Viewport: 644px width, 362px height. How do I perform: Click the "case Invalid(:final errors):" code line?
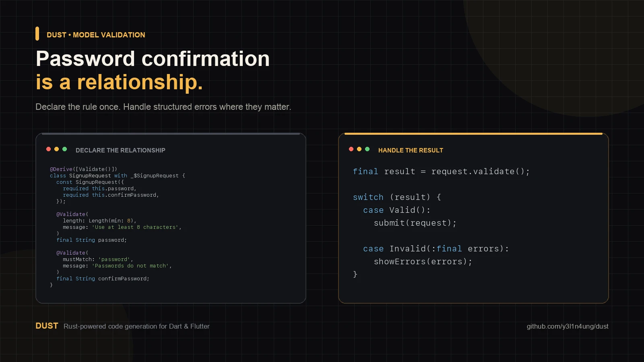(436, 249)
